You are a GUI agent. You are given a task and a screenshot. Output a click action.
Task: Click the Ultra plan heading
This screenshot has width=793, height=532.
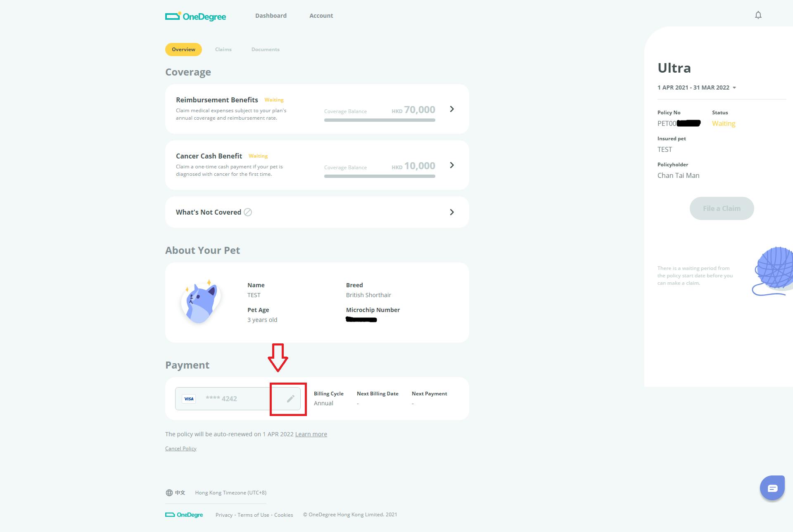[x=674, y=68]
